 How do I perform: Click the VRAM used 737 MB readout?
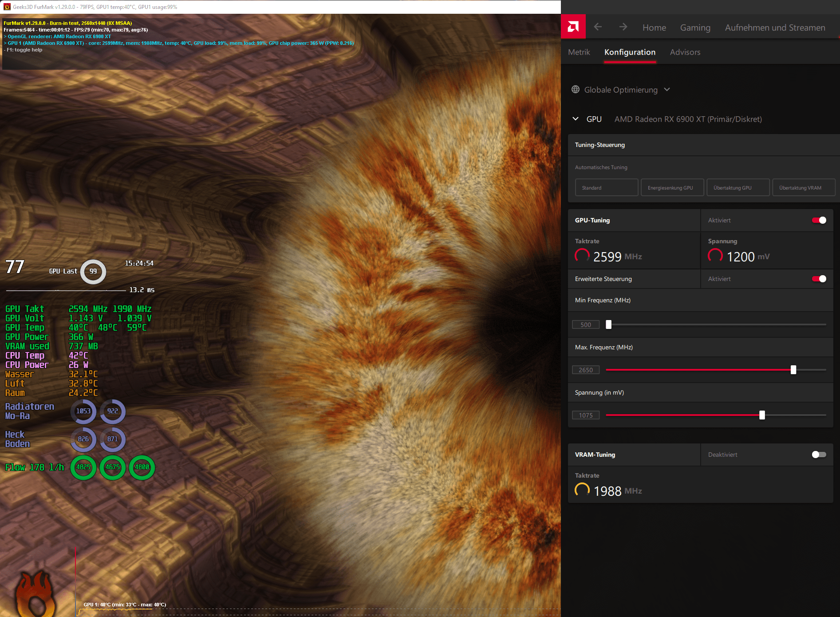pyautogui.click(x=83, y=346)
